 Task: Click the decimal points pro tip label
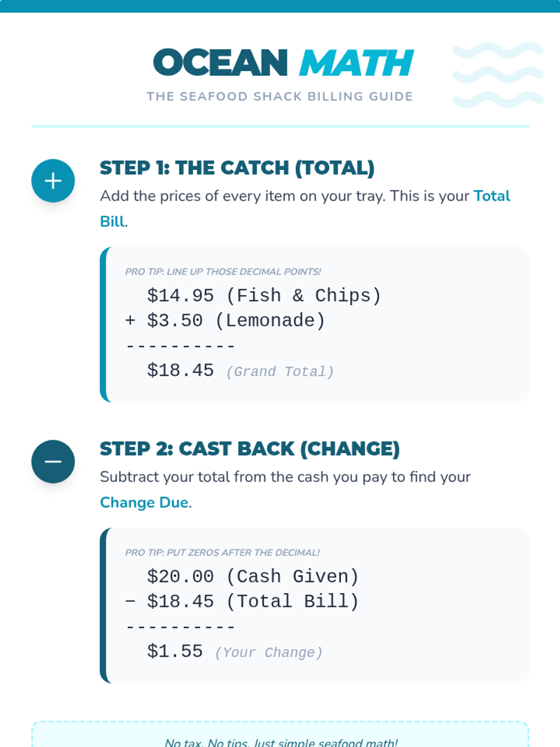click(x=223, y=272)
